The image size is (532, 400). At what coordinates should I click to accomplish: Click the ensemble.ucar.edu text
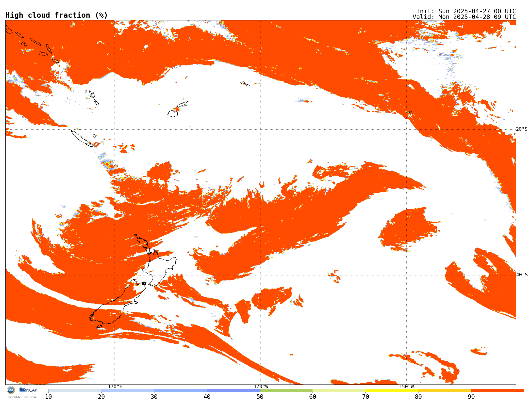[22, 397]
